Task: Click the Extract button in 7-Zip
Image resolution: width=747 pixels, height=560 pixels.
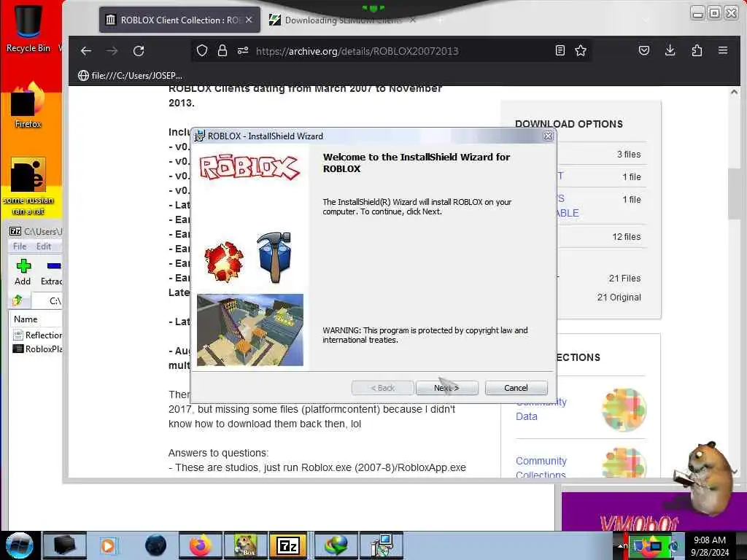Action: pyautogui.click(x=52, y=272)
